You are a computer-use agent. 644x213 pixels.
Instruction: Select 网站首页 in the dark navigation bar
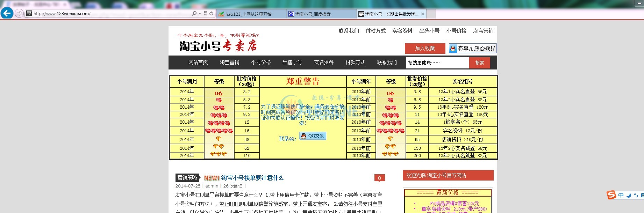(x=198, y=62)
